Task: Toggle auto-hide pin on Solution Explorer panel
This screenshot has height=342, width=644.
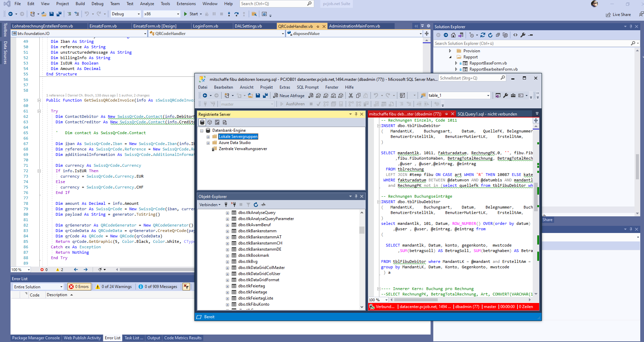Action: tap(631, 26)
